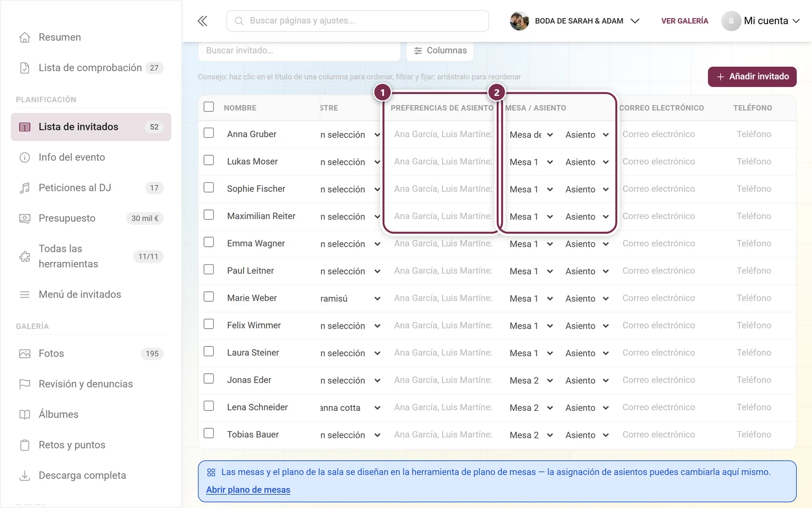Navigate to Fotos gallery section
The width and height of the screenshot is (812, 508).
[91, 354]
